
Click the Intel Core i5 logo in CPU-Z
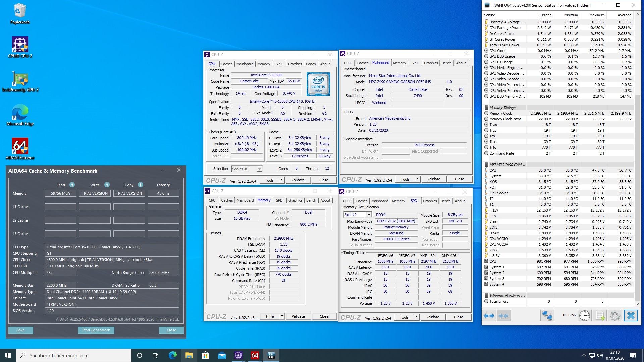(318, 84)
